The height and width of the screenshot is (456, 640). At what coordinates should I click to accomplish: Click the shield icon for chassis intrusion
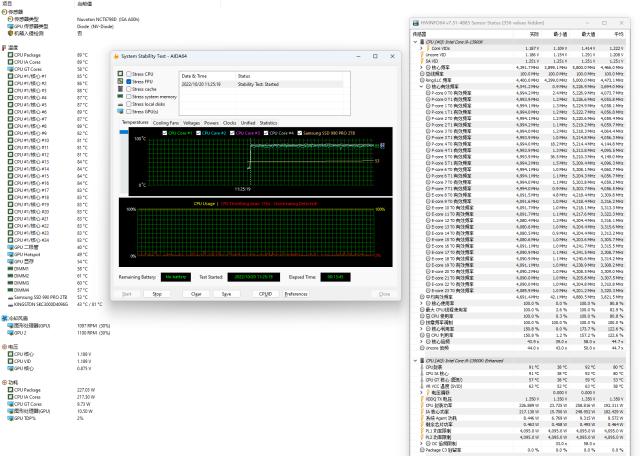(11, 33)
